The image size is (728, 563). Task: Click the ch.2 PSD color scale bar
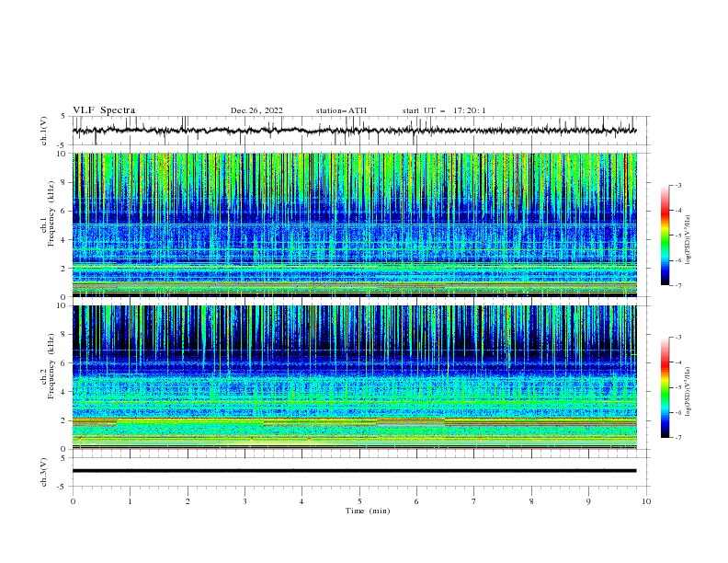coord(665,387)
